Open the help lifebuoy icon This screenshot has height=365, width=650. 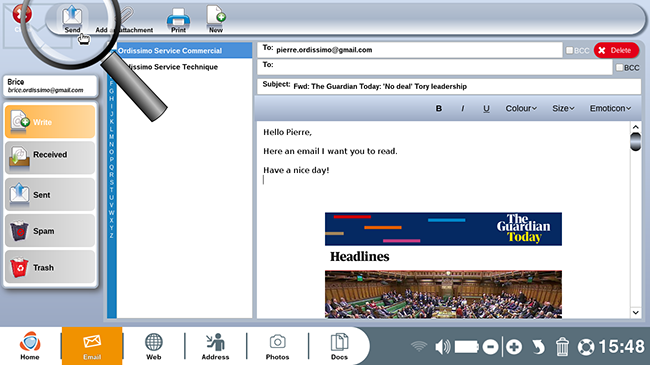586,347
